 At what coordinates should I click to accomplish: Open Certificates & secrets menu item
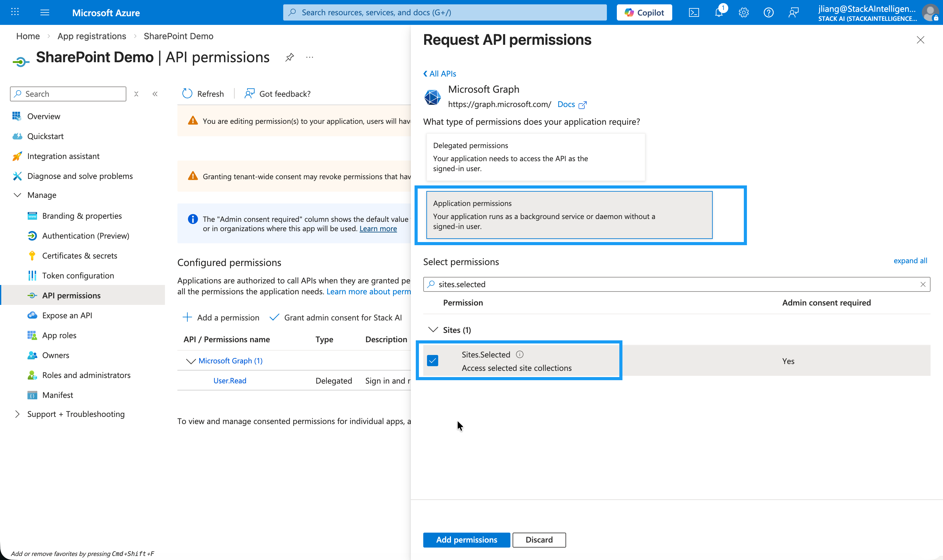(x=80, y=256)
